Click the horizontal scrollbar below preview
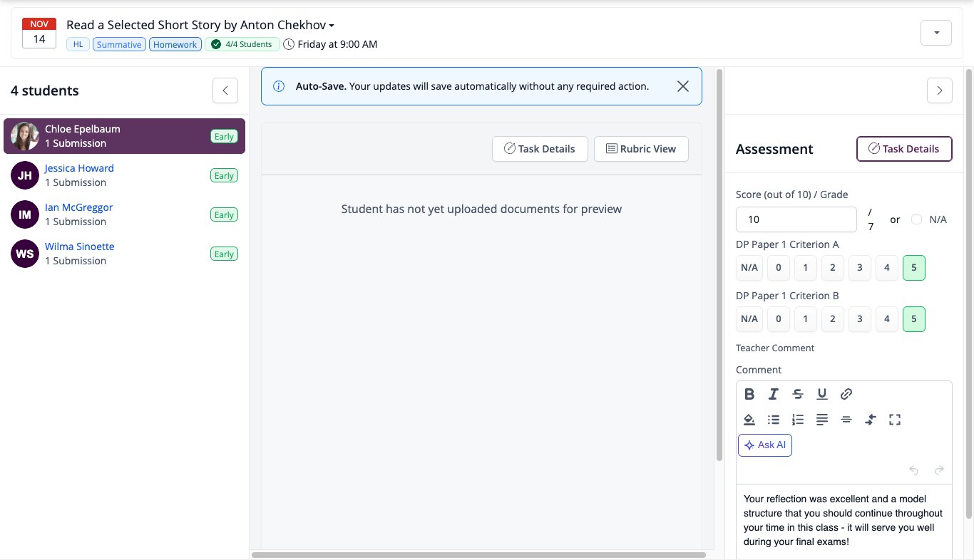This screenshot has width=974, height=560. 478,554
